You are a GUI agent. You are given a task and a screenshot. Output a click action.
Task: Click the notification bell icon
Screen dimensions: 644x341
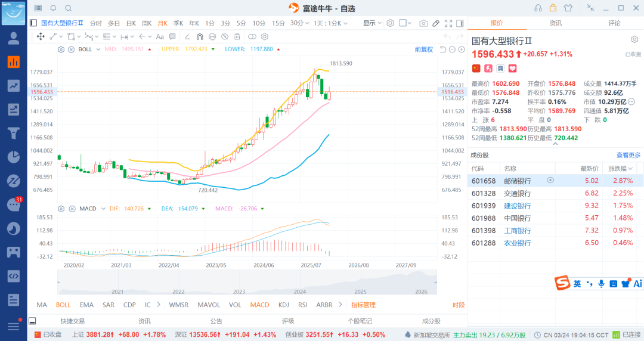point(53,8)
